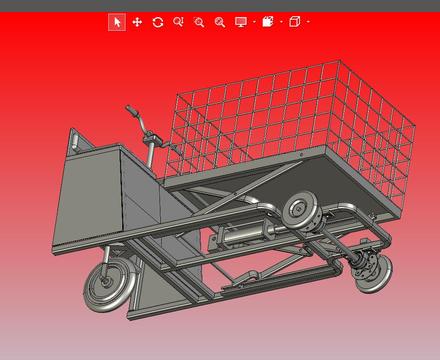Select the Rotate view tool

[x=158, y=22]
